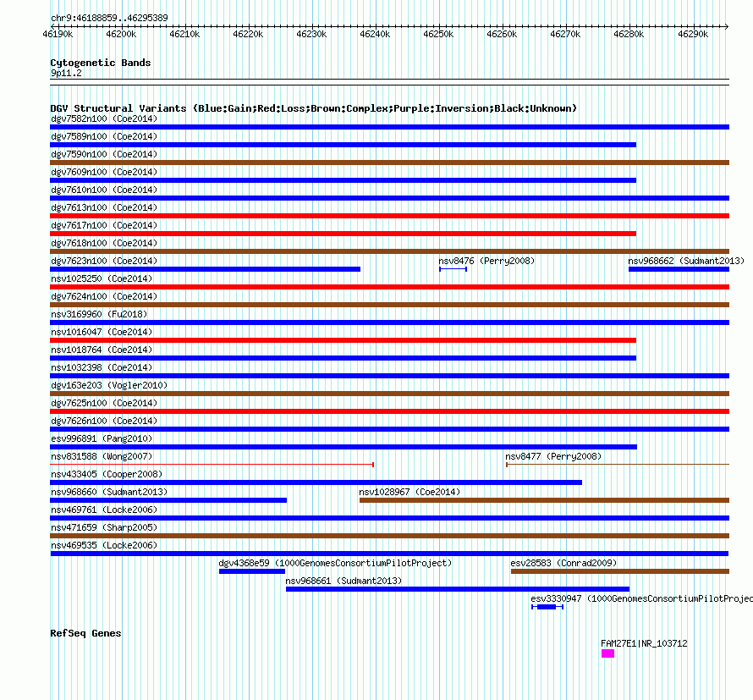Click the nsv469761 (Locke2006) label
Screen dimensions: 753x700
click(104, 510)
